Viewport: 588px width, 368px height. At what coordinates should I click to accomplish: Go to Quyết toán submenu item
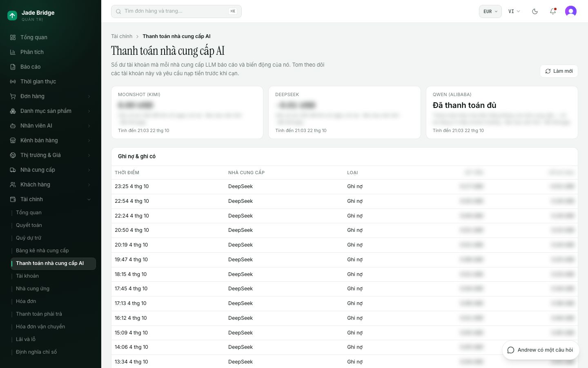pyautogui.click(x=29, y=225)
